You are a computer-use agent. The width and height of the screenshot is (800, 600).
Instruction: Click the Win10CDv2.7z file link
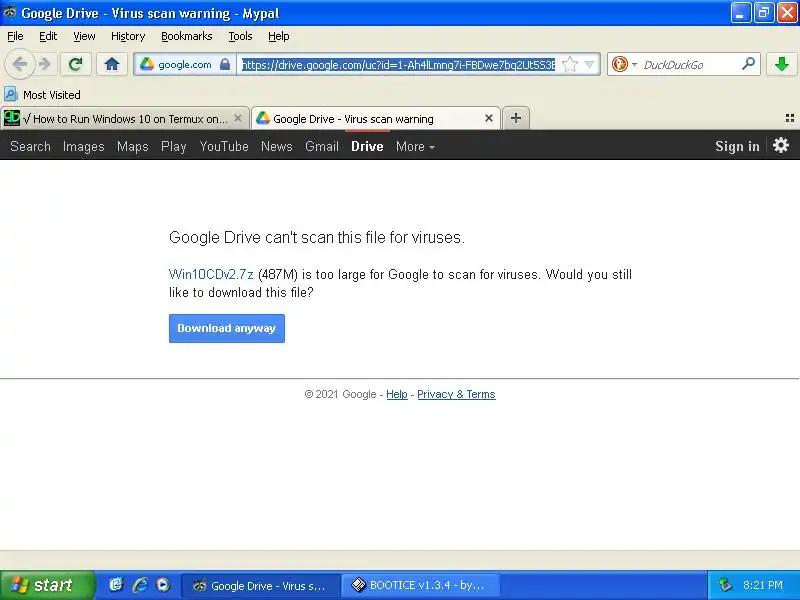(211, 274)
